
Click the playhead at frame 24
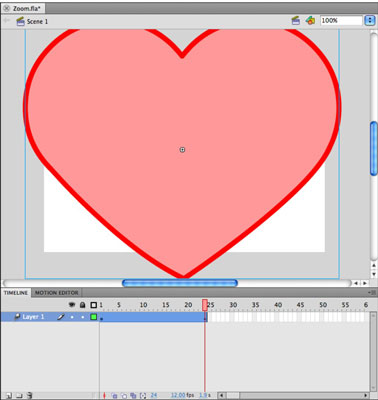(x=205, y=305)
